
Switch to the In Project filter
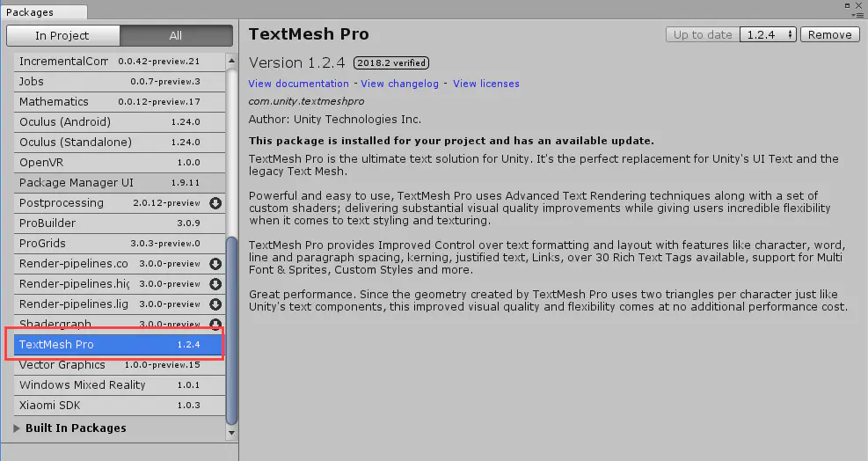coord(62,35)
